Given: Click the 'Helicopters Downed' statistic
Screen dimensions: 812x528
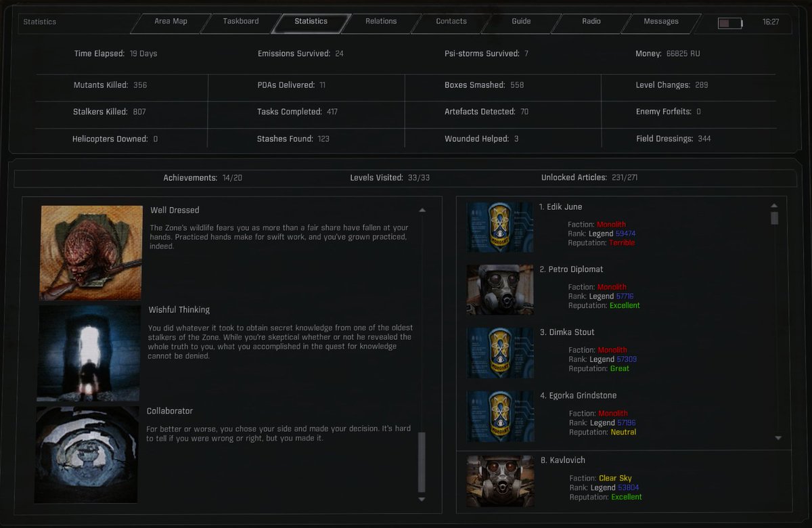Looking at the screenshot, I should [x=115, y=139].
